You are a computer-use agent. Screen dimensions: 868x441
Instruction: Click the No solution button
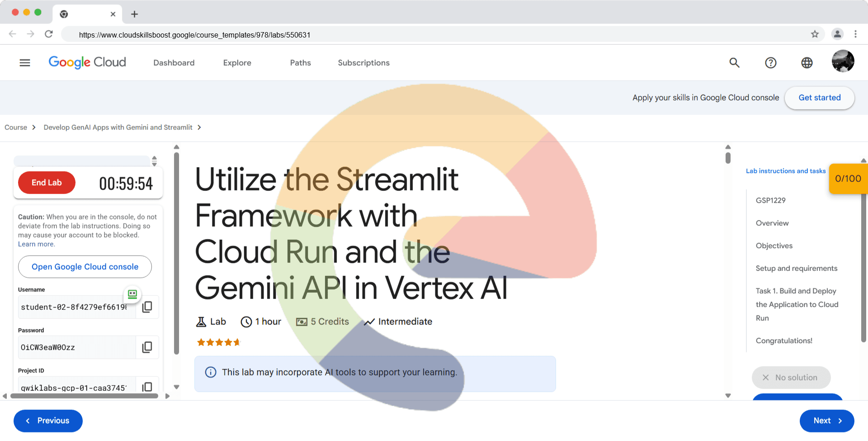click(791, 378)
